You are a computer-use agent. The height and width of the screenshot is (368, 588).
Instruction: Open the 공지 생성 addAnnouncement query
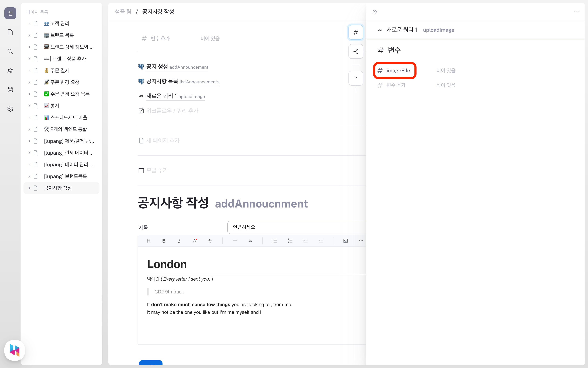point(177,67)
